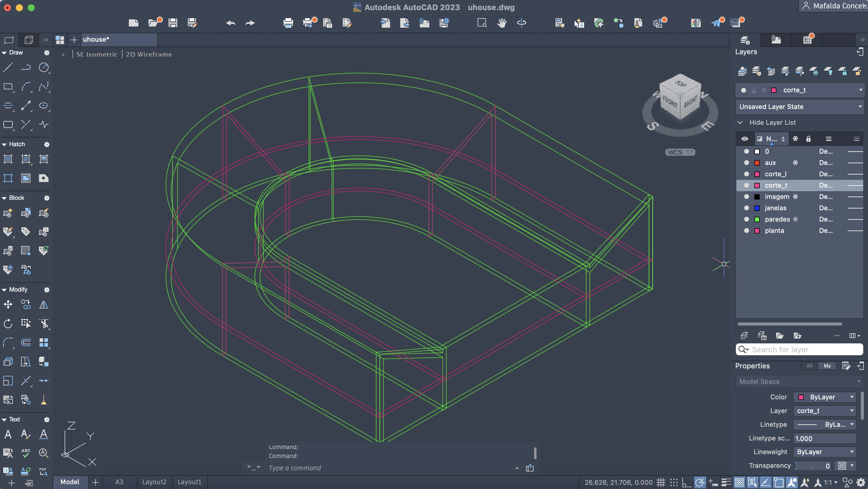Click the 2D Wireframe visual style label
868x489 pixels.
148,54
